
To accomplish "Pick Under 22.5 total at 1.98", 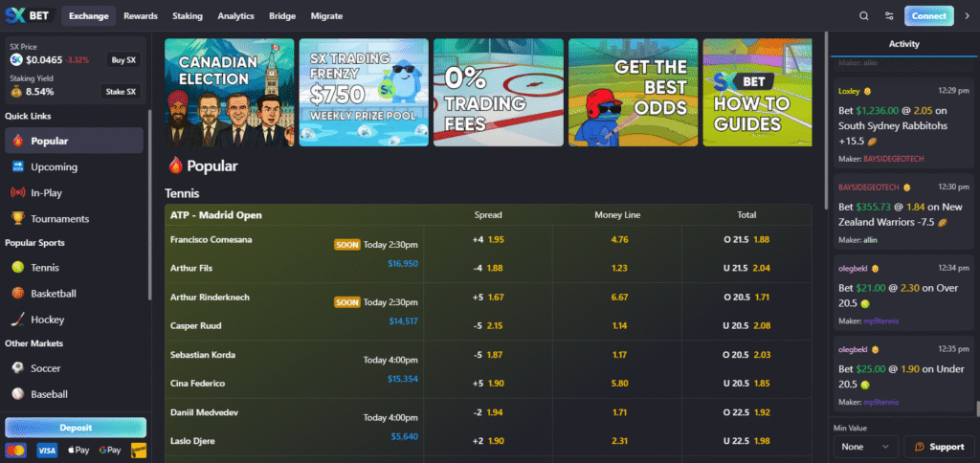I will tap(746, 440).
